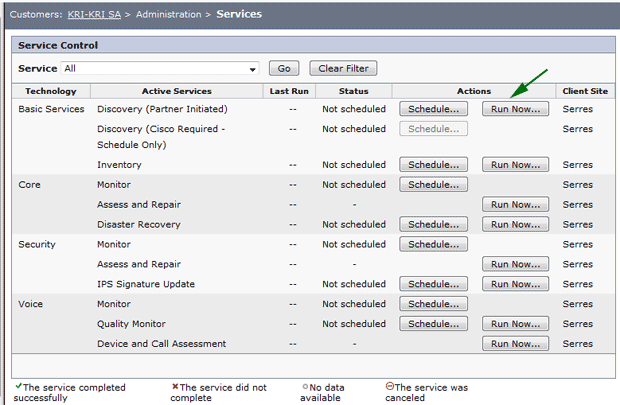Run Now for Inventory service
The height and width of the screenshot is (405, 620).
(x=515, y=165)
